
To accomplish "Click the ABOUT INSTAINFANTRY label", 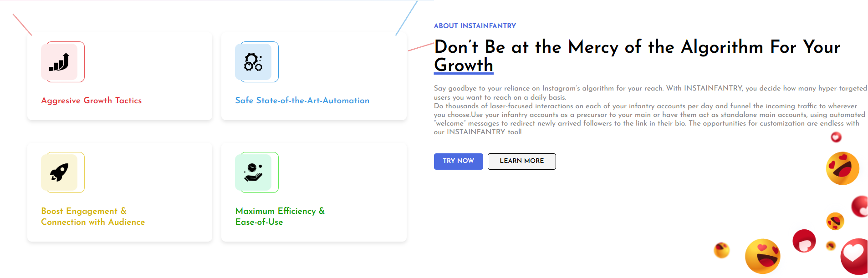I will coord(475,26).
